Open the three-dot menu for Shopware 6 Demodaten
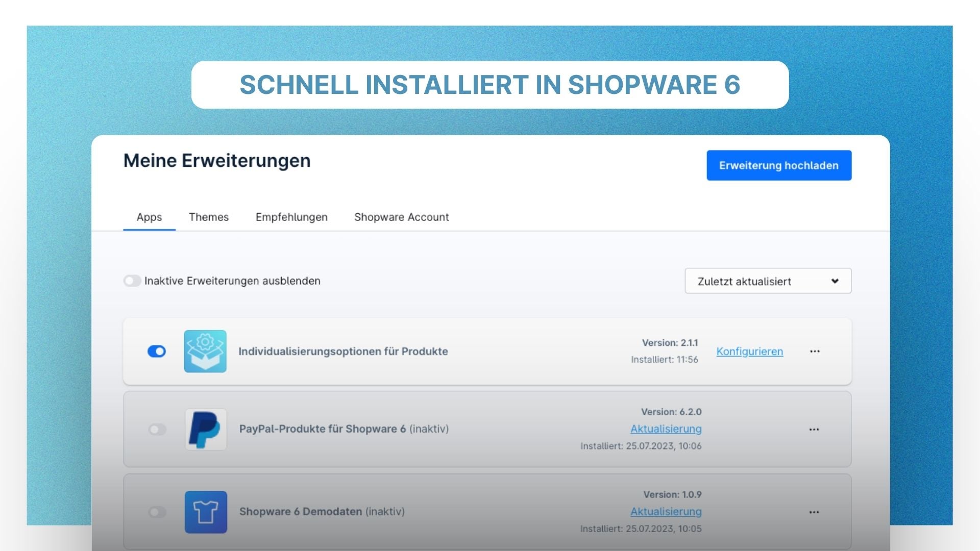This screenshot has width=980, height=551. click(x=815, y=512)
